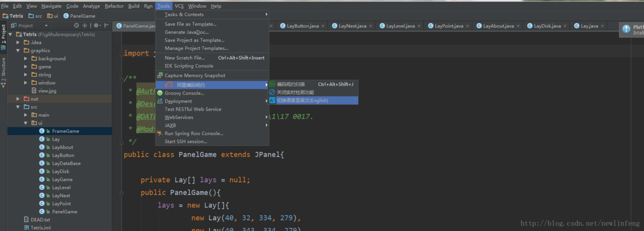This screenshot has width=644, height=231.
Task: Expand the game folder arrow
Action: tap(26, 66)
